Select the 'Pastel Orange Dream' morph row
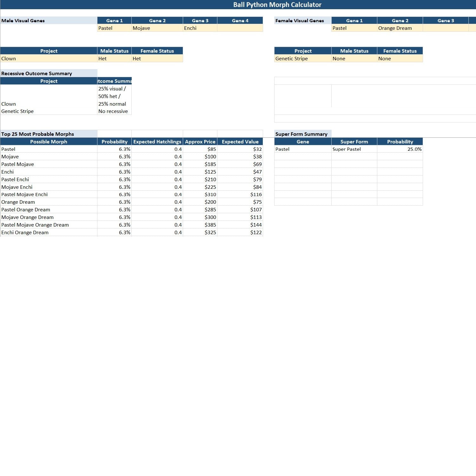 coord(131,209)
